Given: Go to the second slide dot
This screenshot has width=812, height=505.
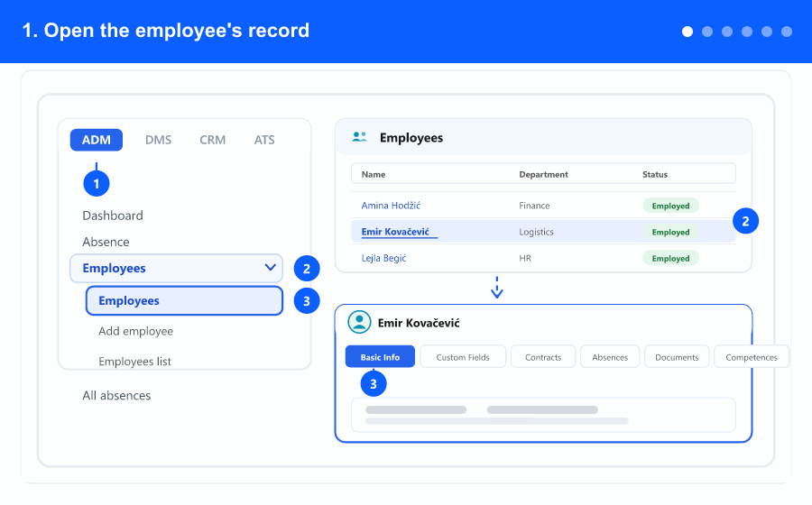Looking at the screenshot, I should pyautogui.click(x=707, y=32).
